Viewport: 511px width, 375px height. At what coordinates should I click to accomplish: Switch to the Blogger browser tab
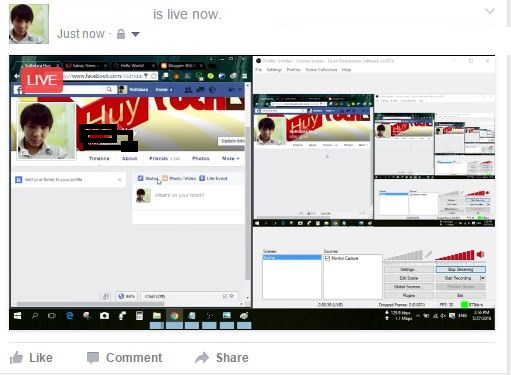pyautogui.click(x=182, y=65)
